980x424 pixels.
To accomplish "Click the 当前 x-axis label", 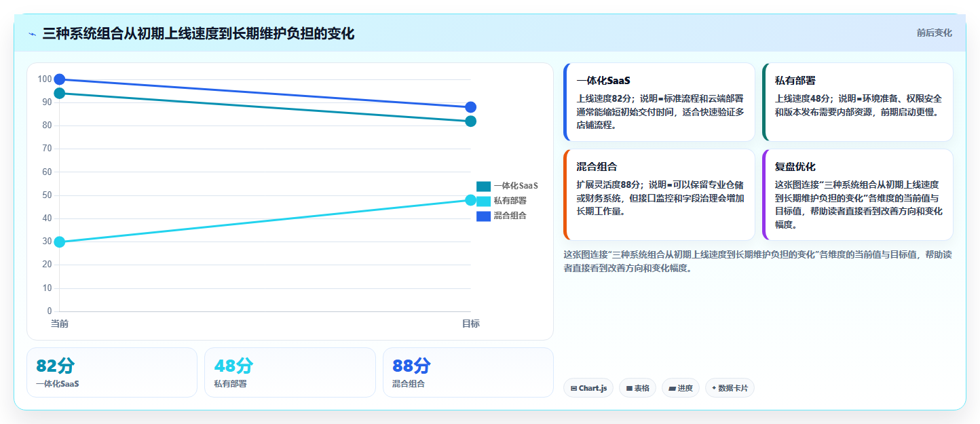I will 60,324.
